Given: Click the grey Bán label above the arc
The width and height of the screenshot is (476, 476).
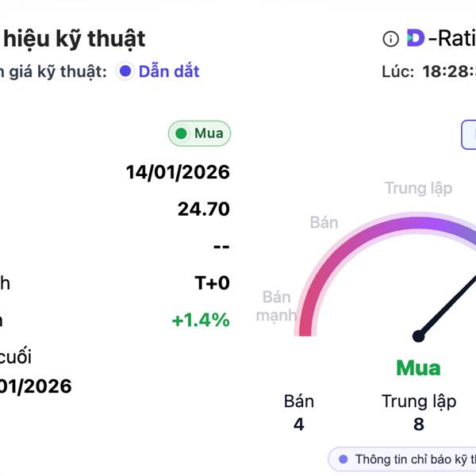Looking at the screenshot, I should click(x=324, y=222).
